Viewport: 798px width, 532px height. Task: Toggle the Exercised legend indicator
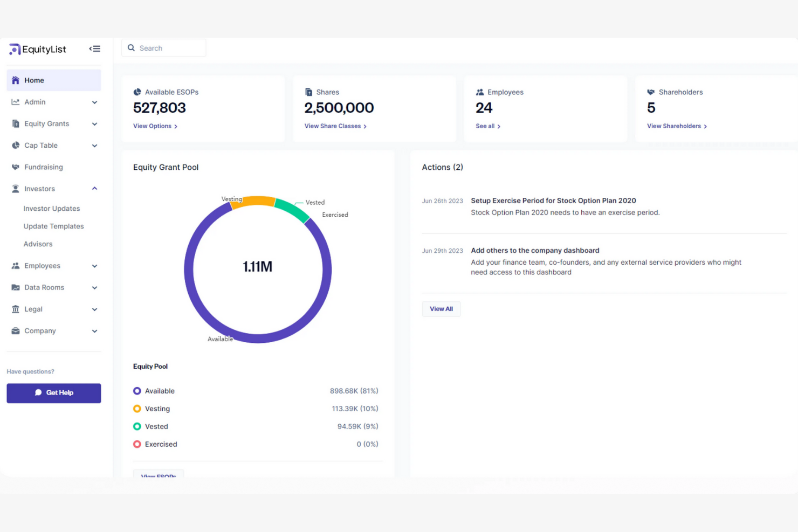tap(137, 444)
